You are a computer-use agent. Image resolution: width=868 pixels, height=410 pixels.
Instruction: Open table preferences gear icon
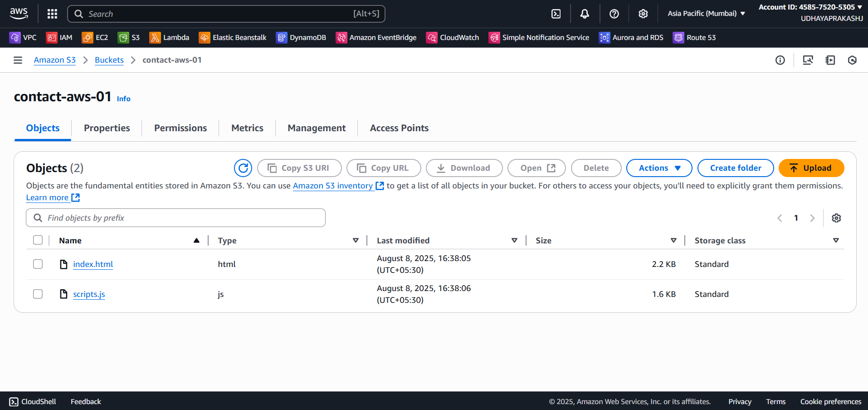point(836,218)
